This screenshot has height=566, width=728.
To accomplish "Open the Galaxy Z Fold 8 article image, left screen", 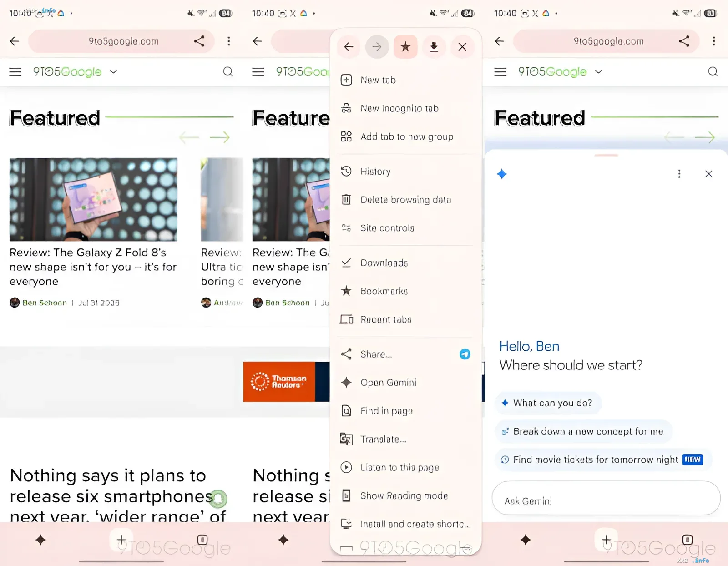I will click(93, 199).
